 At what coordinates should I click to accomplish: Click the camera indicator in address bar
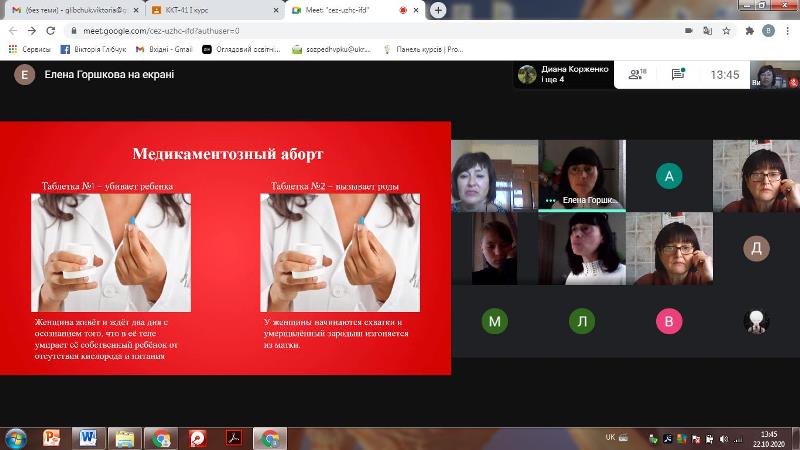coord(688,31)
